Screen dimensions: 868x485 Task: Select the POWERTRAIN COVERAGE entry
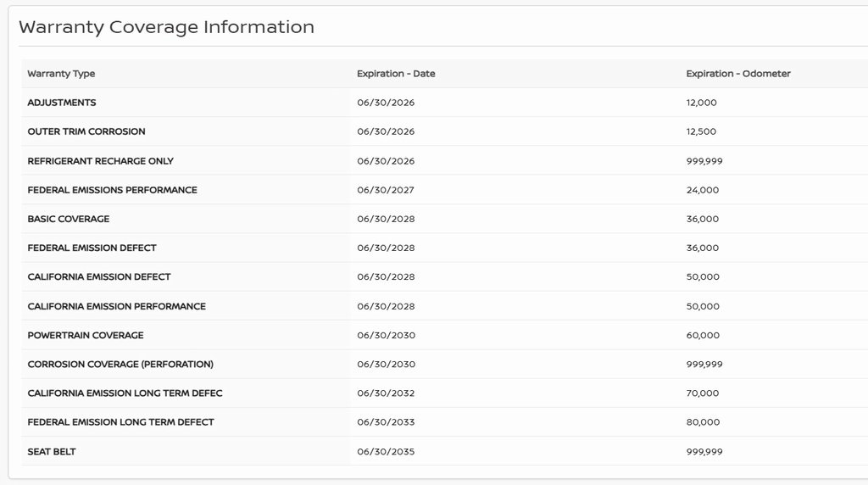pos(86,335)
